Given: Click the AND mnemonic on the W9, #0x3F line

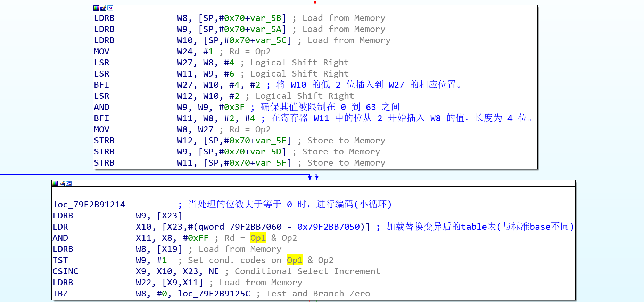Looking at the screenshot, I should [x=101, y=107].
